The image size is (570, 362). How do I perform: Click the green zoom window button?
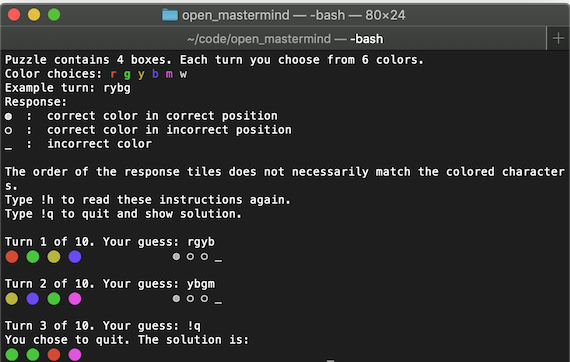click(54, 15)
